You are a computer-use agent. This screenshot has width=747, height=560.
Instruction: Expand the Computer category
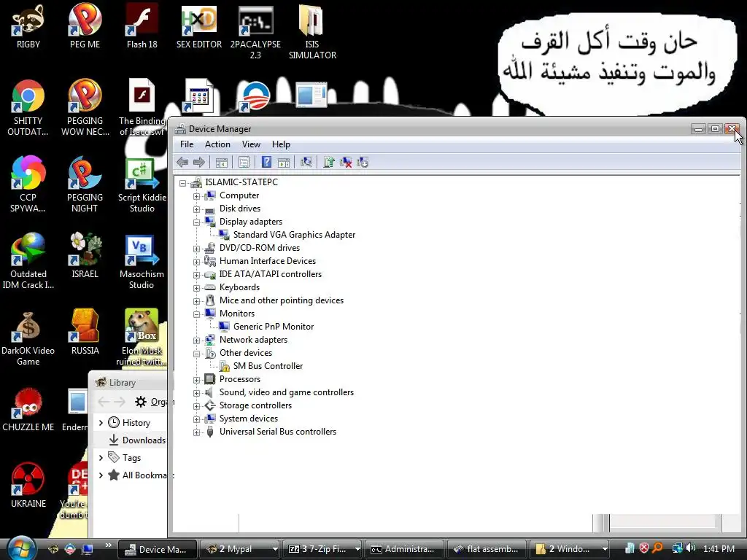[x=196, y=196]
